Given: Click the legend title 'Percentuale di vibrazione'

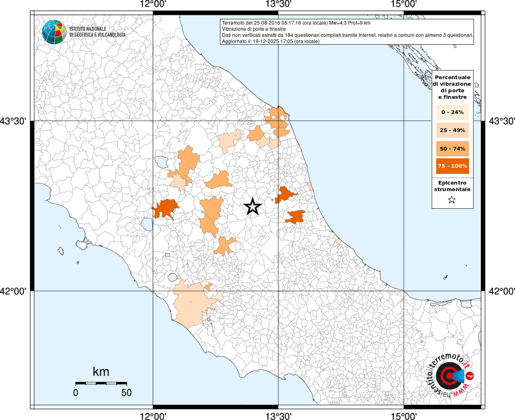Looking at the screenshot, I should point(452,87).
